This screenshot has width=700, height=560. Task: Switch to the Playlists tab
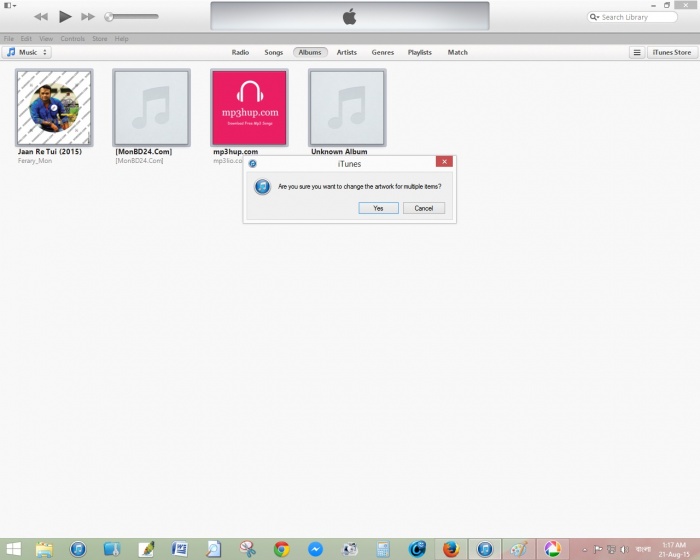tap(420, 52)
